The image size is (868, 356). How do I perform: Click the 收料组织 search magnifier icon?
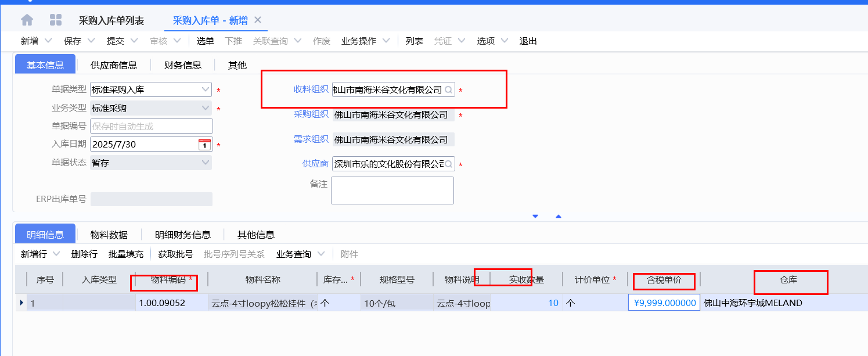pos(448,90)
